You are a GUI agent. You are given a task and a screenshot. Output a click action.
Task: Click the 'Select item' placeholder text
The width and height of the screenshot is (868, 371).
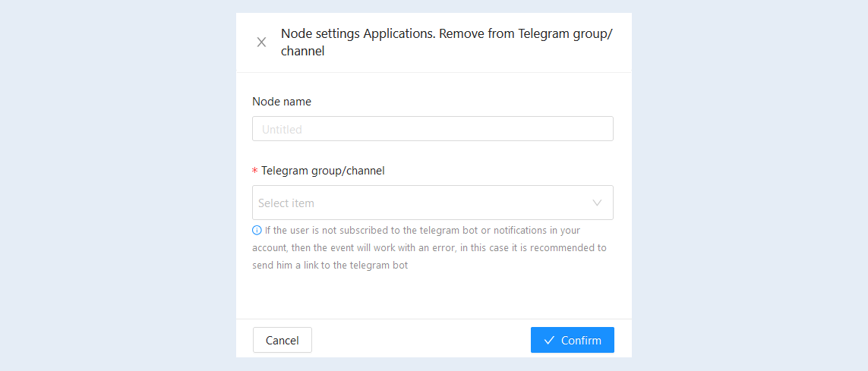286,203
